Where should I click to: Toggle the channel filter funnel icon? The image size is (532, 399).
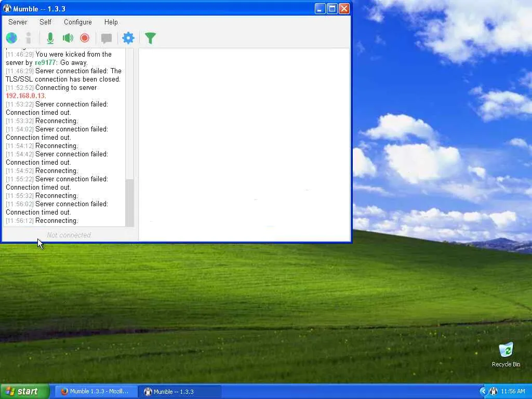click(x=150, y=38)
